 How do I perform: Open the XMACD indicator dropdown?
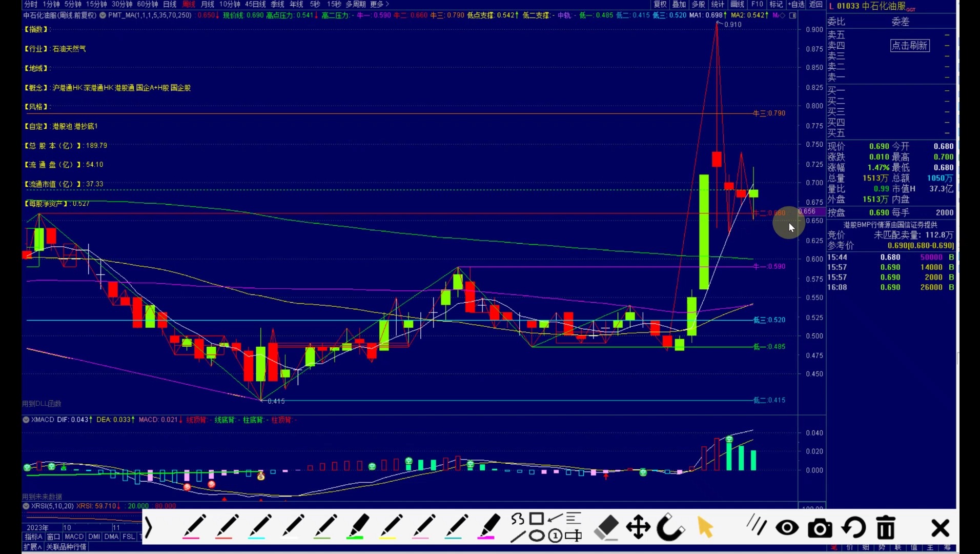pyautogui.click(x=26, y=420)
